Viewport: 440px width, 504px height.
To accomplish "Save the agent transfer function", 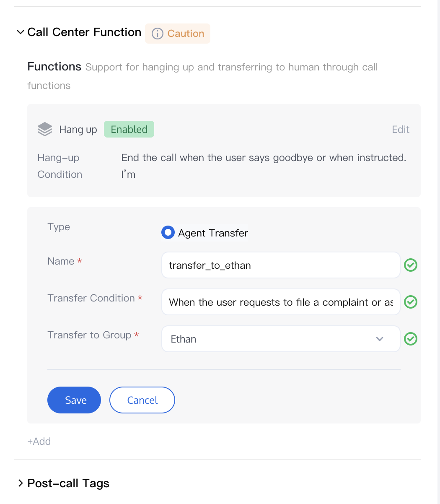I will 74,400.
